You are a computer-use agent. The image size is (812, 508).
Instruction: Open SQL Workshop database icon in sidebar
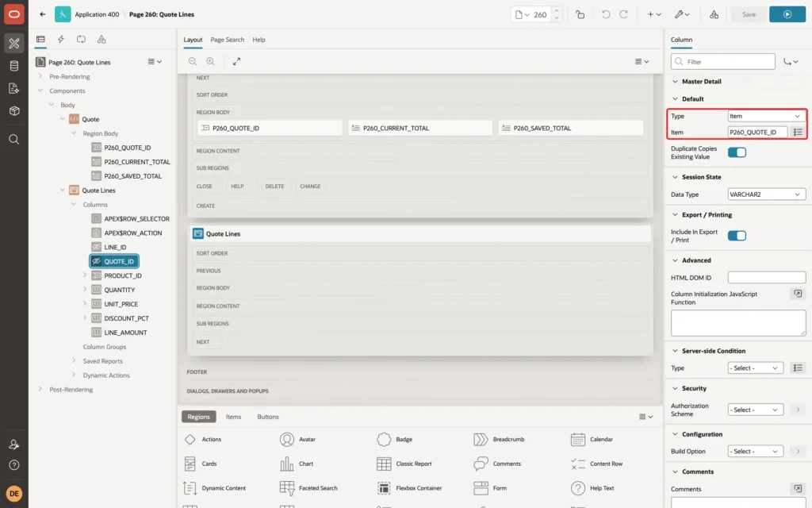[x=14, y=66]
